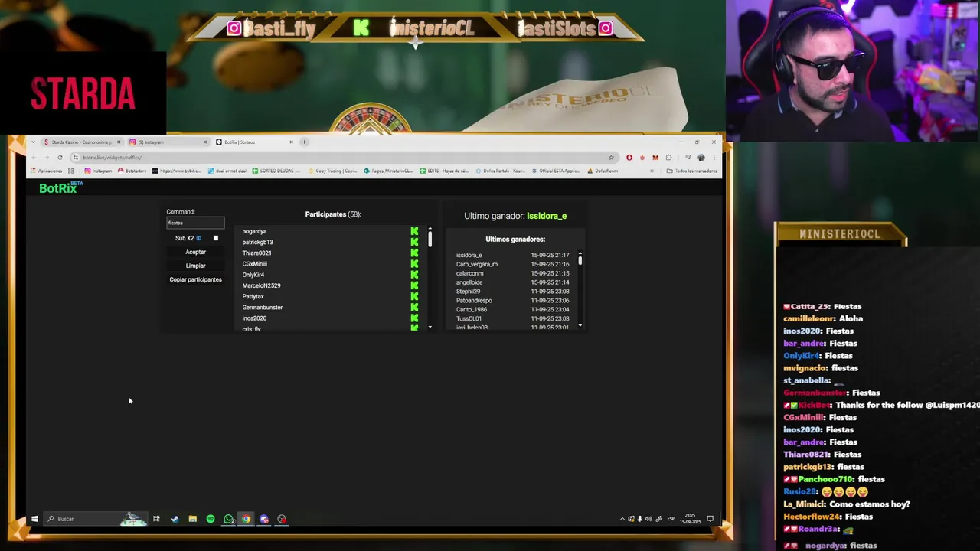Select participant patrickgb13 in the list
Viewport: 980px width, 551px height.
coord(257,242)
